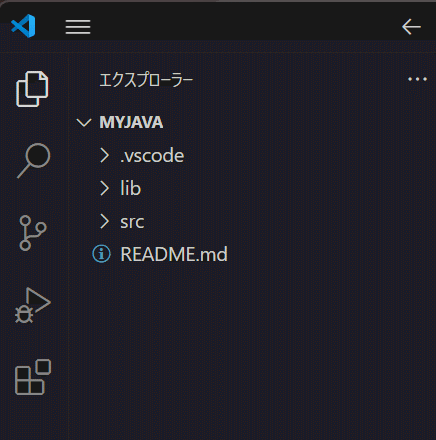Open Explorer more actions ellipsis menu
436x440 pixels.
point(417,79)
